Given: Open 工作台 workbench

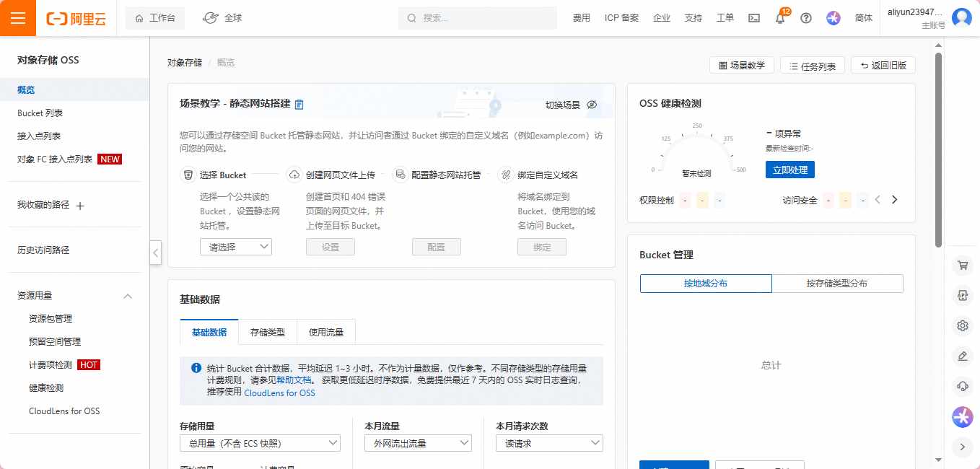Looking at the screenshot, I should pos(155,18).
